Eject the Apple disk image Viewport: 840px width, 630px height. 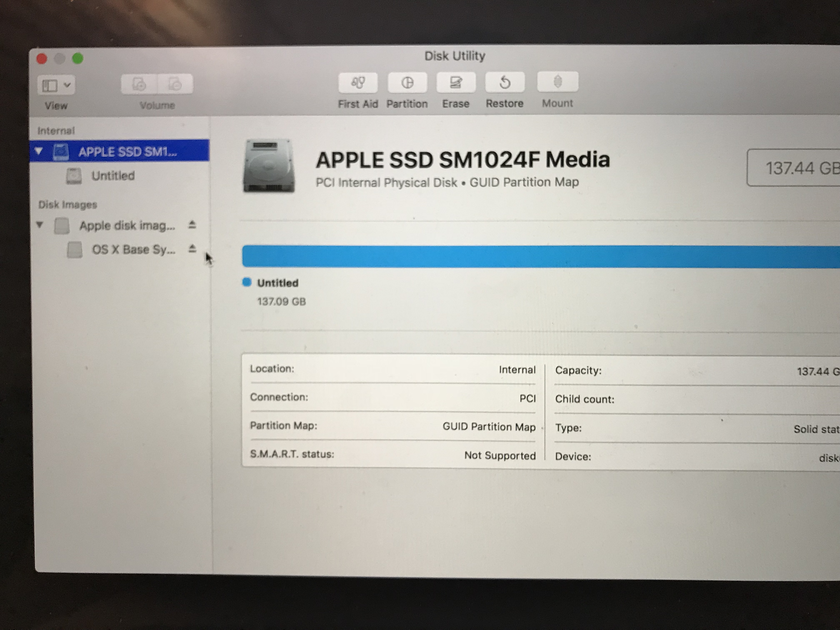point(192,225)
